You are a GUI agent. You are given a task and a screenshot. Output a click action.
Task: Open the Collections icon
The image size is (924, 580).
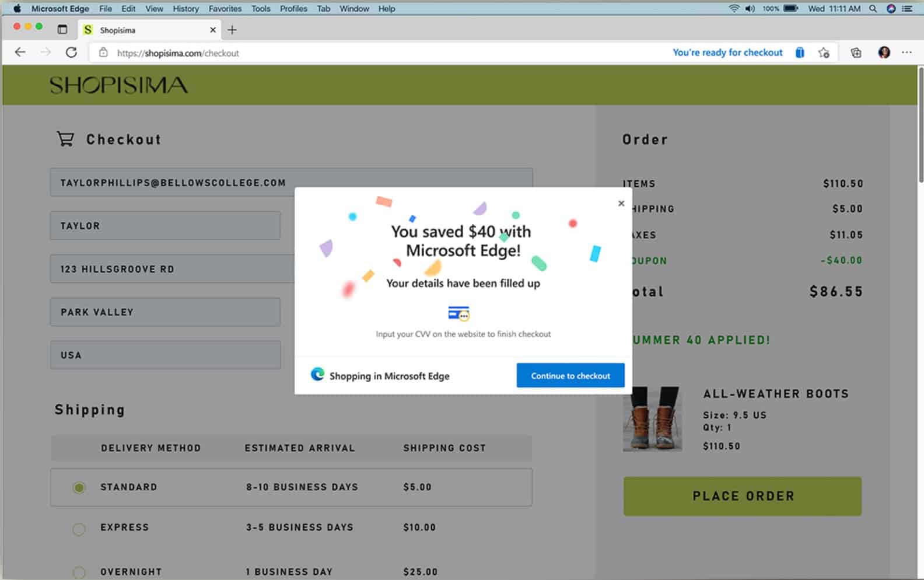[856, 53]
